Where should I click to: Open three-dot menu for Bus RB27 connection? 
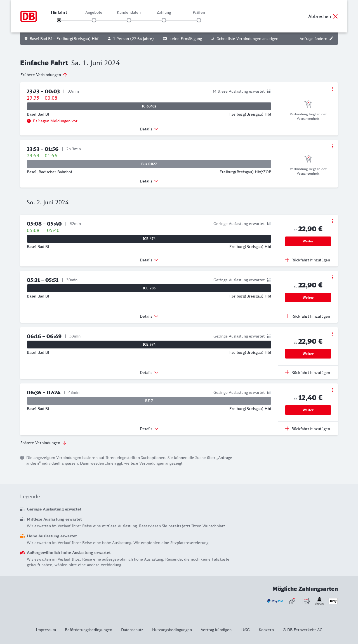coord(333,146)
